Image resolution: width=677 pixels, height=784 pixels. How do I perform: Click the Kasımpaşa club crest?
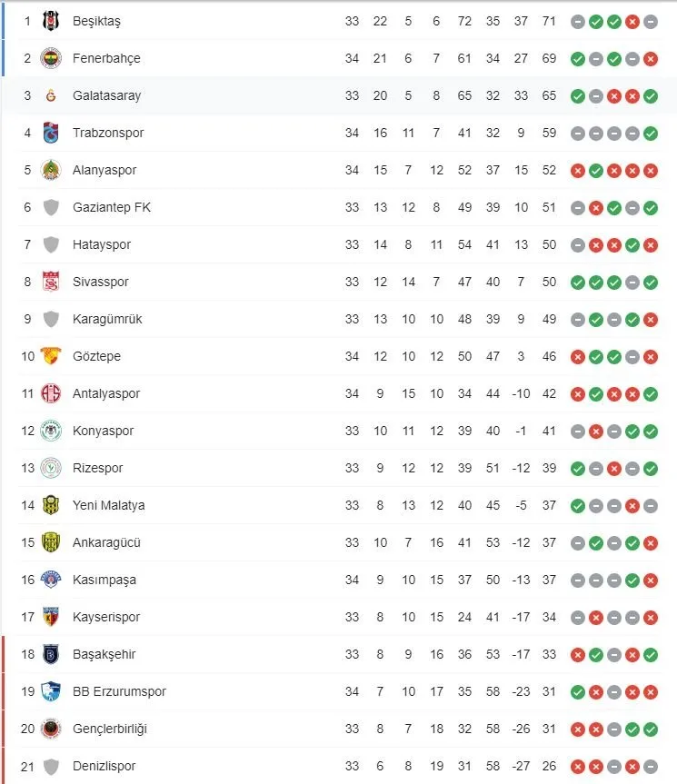pos(52,580)
